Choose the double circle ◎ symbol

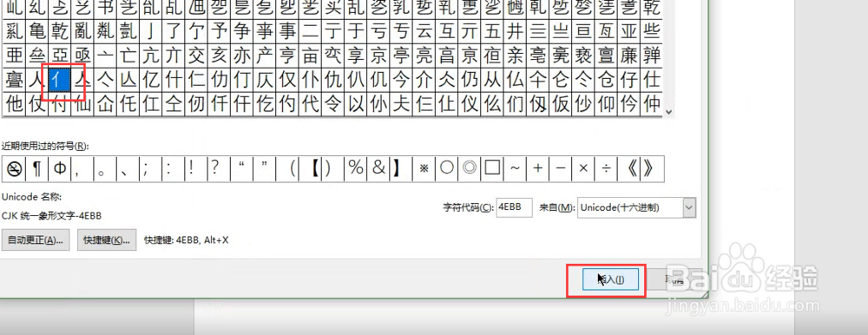(469, 169)
